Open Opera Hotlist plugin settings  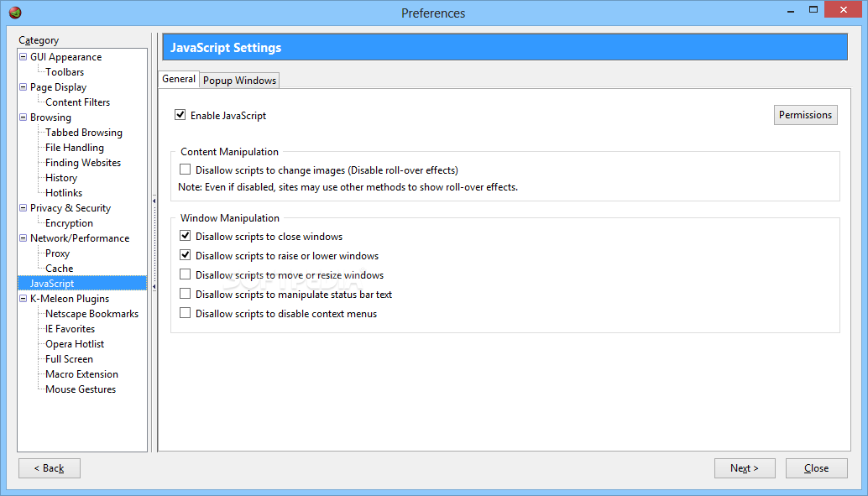(x=75, y=344)
